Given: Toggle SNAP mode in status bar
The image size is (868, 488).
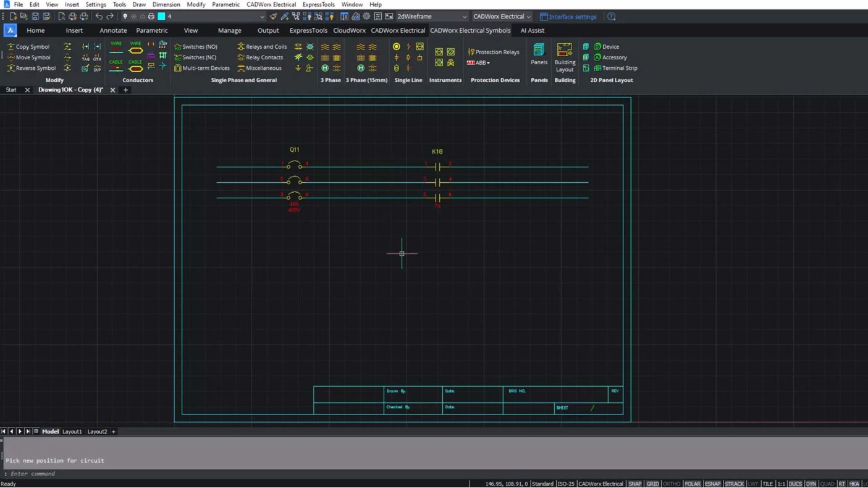Looking at the screenshot, I should (634, 484).
